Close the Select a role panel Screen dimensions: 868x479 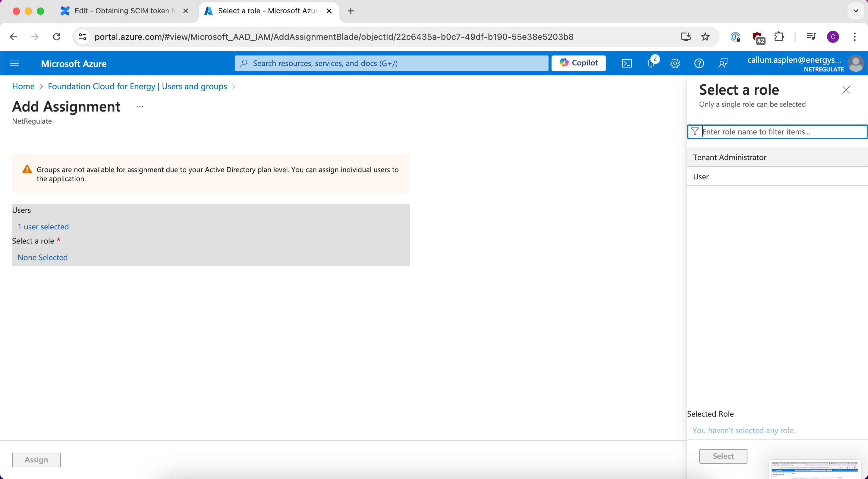click(x=846, y=90)
